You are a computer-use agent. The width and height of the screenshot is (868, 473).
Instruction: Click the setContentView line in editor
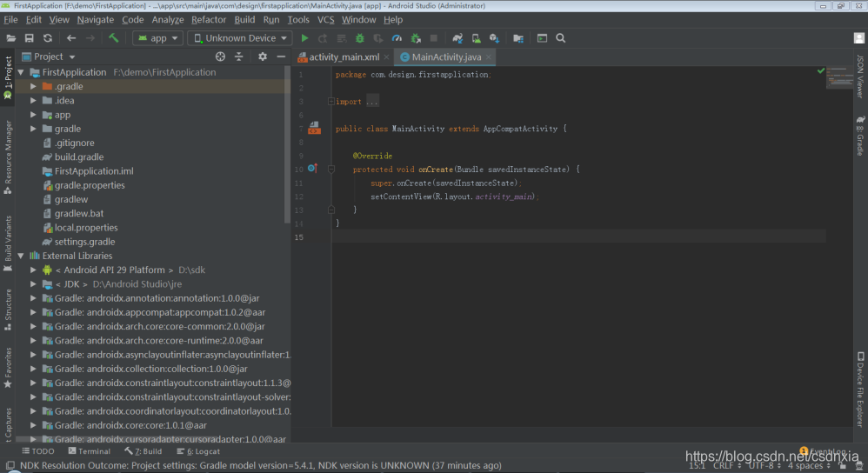pyautogui.click(x=454, y=197)
